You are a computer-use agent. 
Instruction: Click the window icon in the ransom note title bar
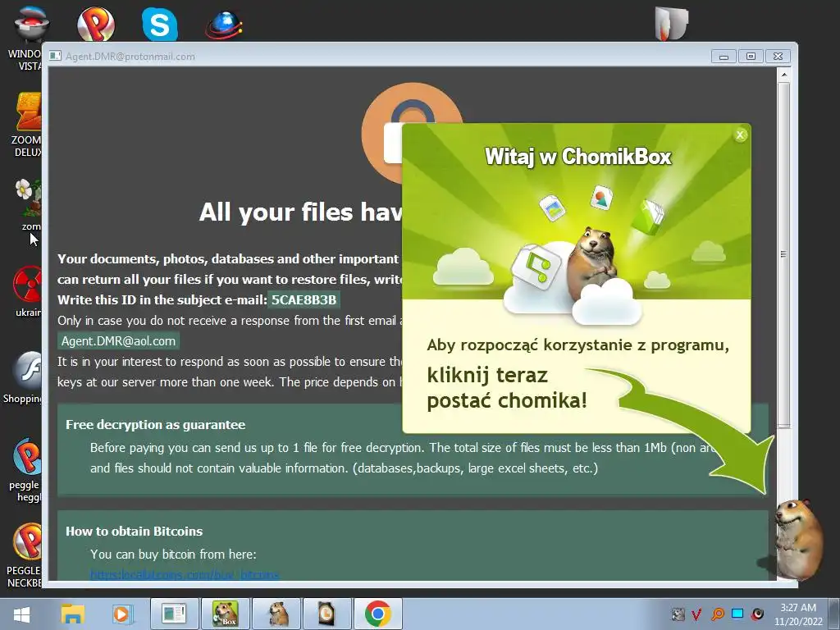click(55, 56)
